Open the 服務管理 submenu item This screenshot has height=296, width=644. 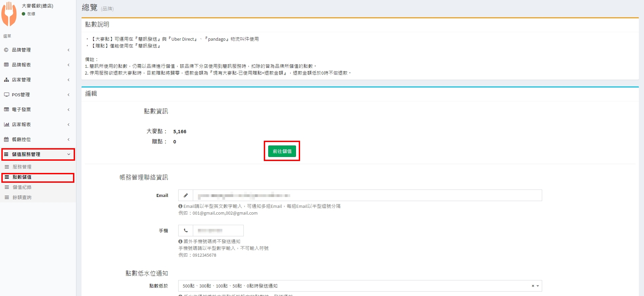[22, 167]
